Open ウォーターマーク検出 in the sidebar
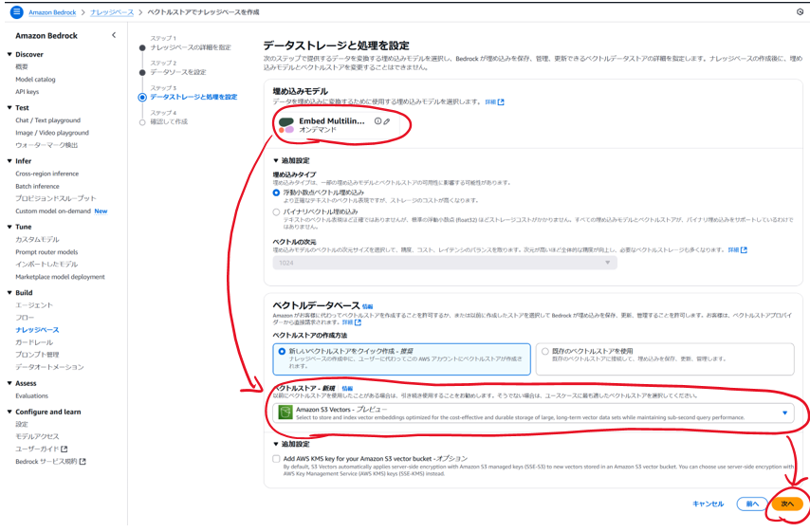Screen dimensions: 810x532 [x=46, y=145]
